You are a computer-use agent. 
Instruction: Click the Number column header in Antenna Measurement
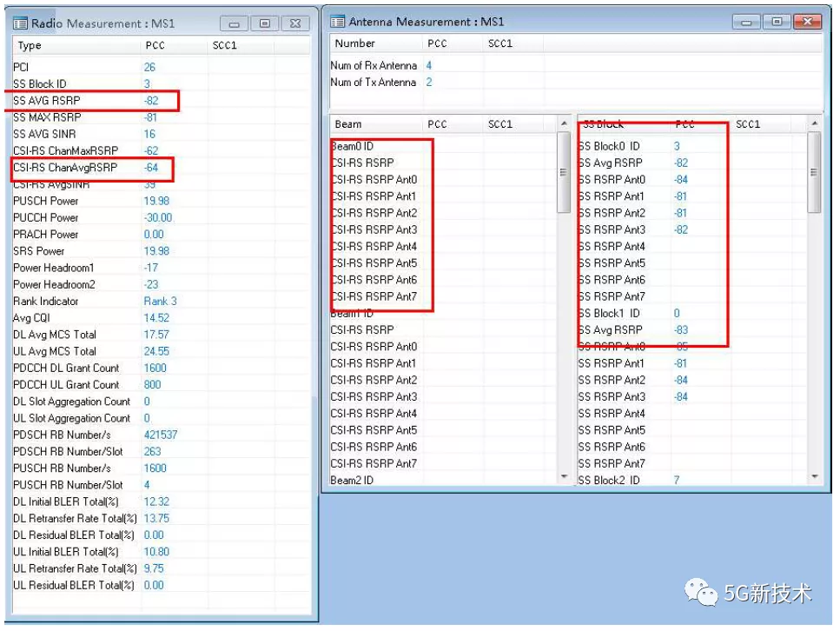coord(376,43)
